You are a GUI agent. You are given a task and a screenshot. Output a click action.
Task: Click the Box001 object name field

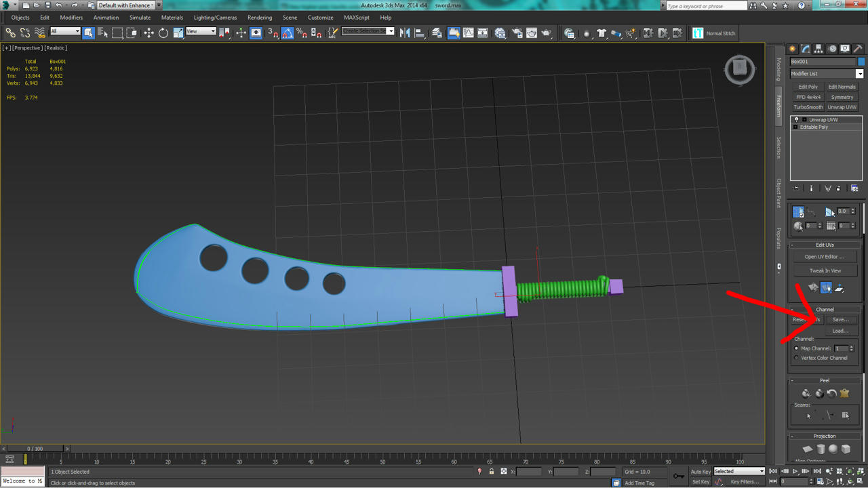click(x=823, y=61)
